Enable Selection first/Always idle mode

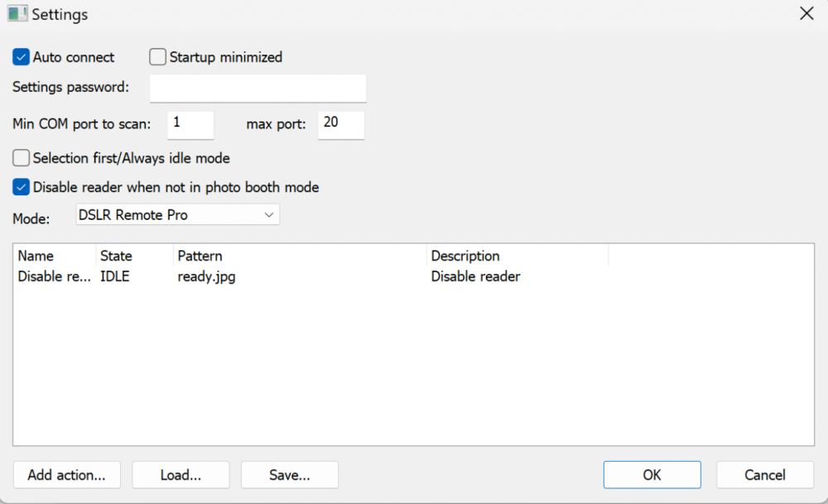[22, 157]
